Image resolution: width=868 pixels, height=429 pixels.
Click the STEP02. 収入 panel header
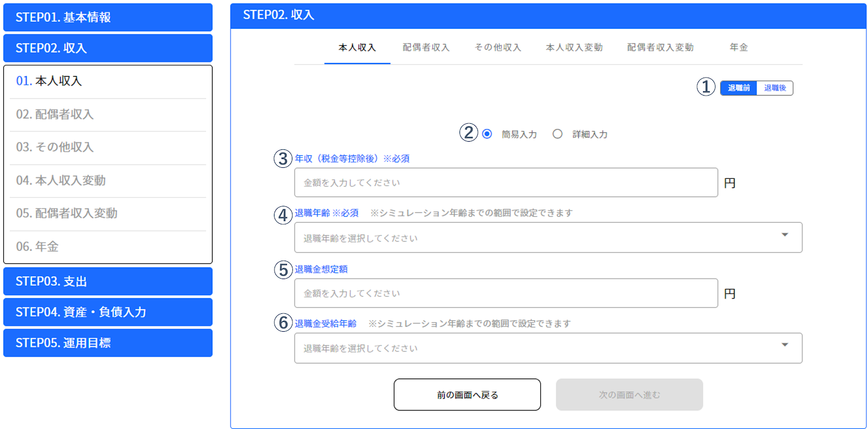[548, 16]
